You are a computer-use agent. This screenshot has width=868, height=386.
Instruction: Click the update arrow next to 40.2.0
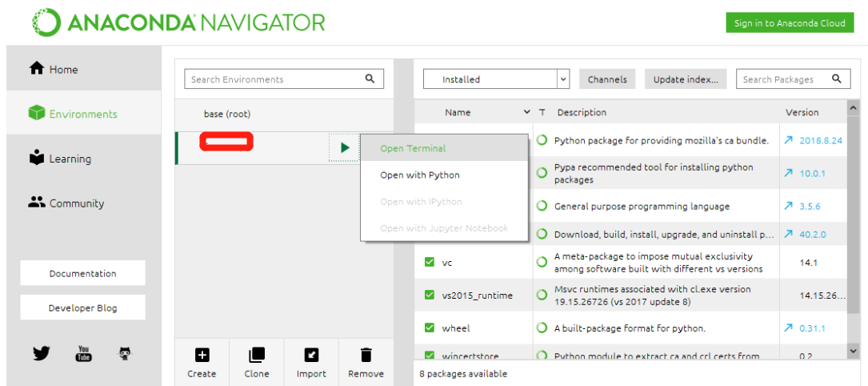[789, 235]
